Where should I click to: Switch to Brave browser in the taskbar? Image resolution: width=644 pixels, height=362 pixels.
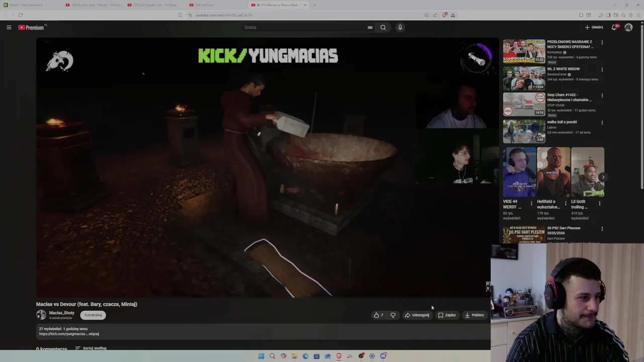(x=339, y=356)
